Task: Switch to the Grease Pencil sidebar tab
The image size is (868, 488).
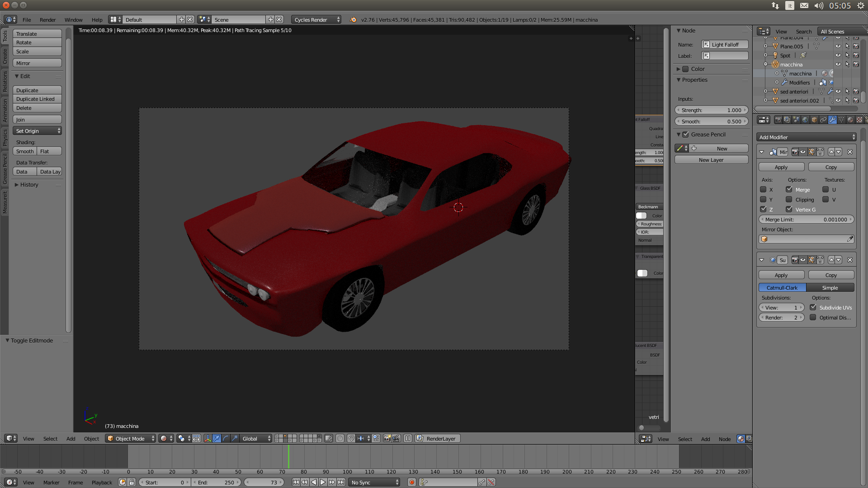Action: click(x=5, y=169)
